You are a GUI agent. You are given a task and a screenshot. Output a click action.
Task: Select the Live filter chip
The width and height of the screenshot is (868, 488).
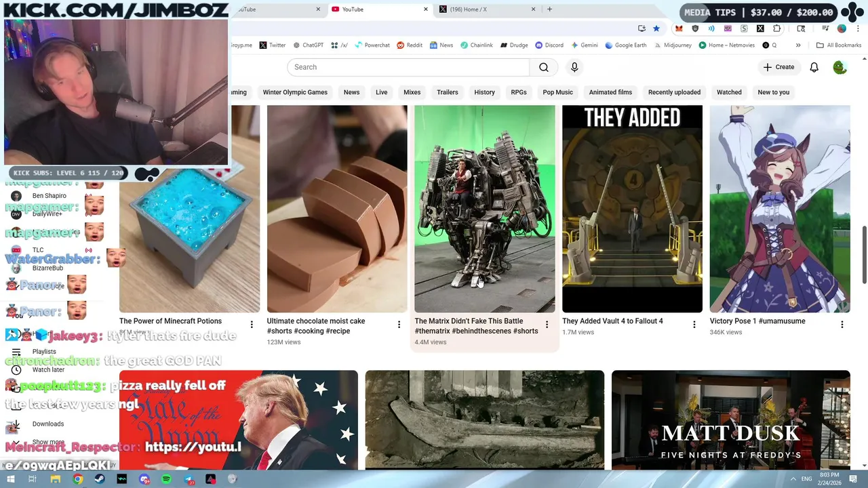(x=382, y=92)
